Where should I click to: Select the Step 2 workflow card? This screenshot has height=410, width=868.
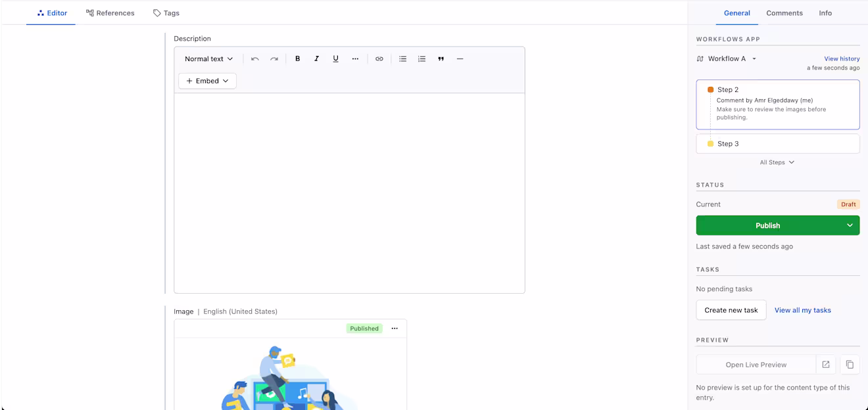(x=778, y=104)
